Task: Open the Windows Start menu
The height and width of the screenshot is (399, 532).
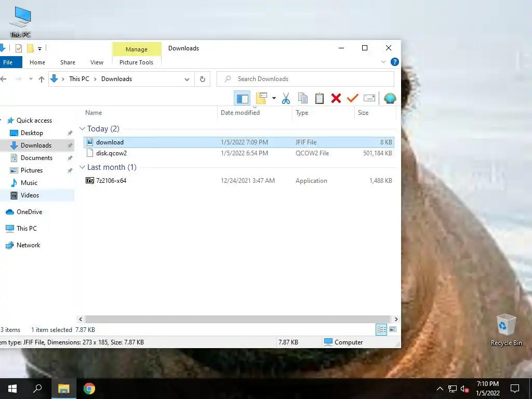Action: point(12,389)
